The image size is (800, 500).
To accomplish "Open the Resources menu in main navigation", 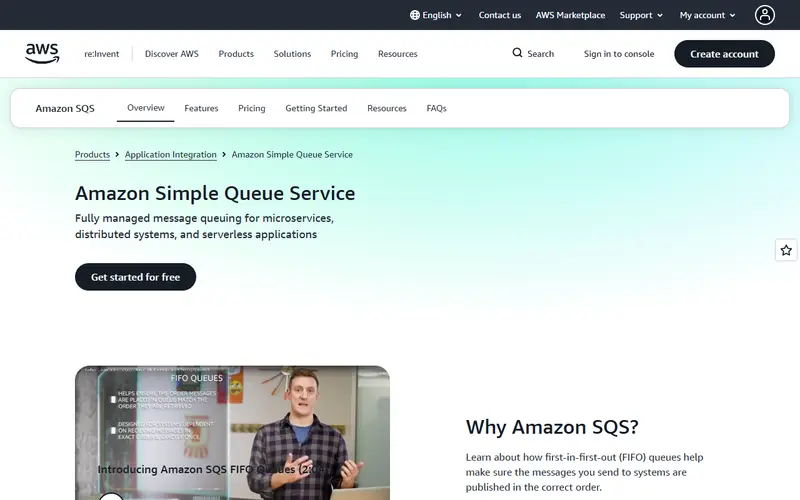I will click(397, 54).
